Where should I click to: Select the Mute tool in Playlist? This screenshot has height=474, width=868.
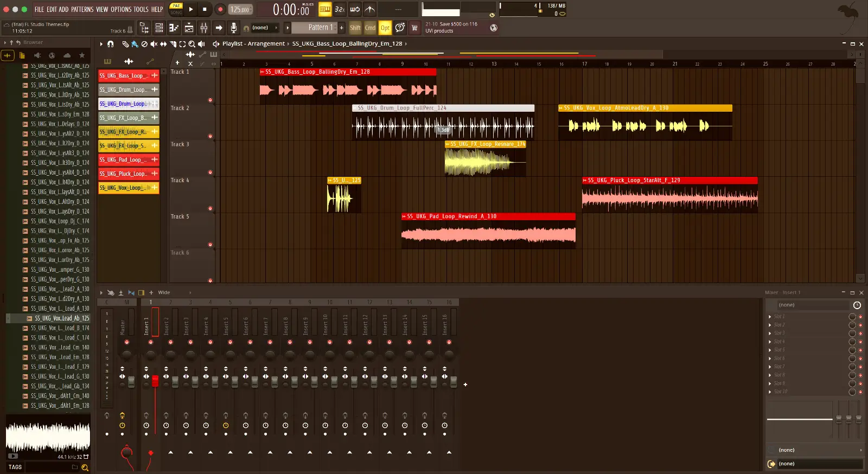point(154,44)
